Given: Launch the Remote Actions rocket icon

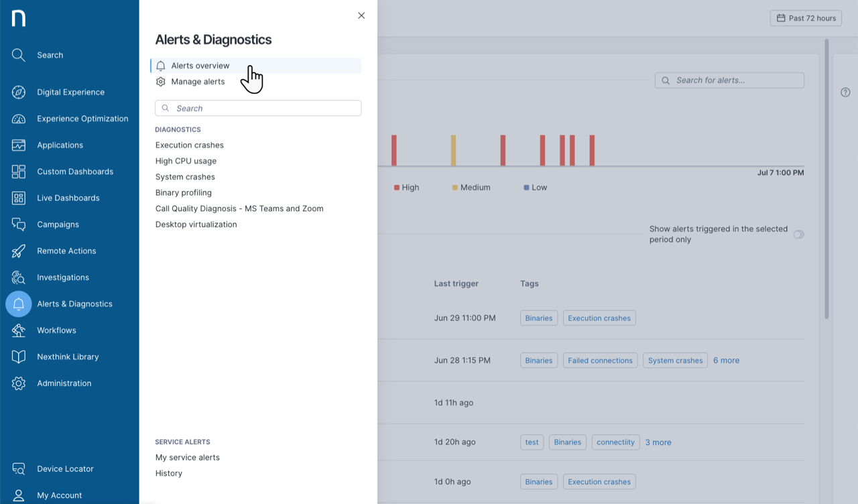Looking at the screenshot, I should [19, 251].
